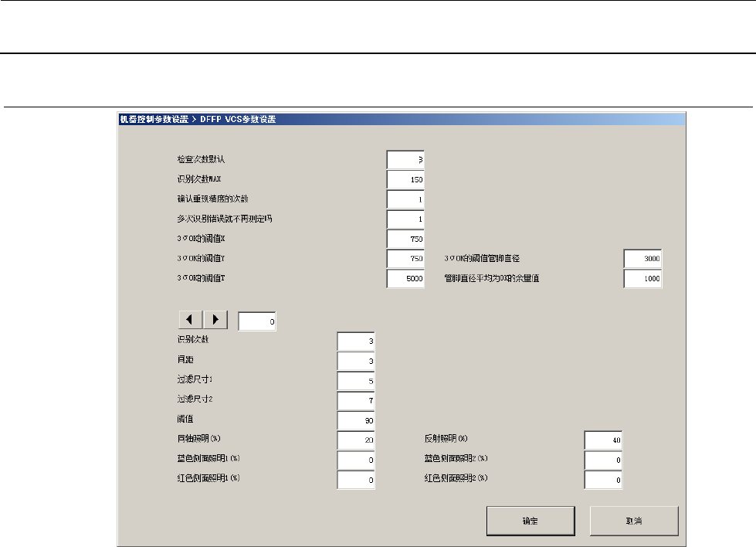
Task: Click the left arrow previous-index button
Action: 191,319
